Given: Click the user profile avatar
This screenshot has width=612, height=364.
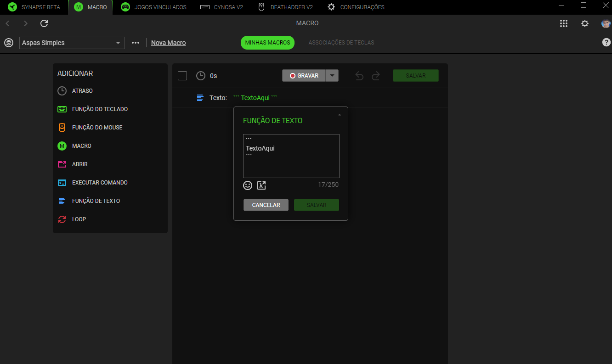Looking at the screenshot, I should click(x=606, y=23).
